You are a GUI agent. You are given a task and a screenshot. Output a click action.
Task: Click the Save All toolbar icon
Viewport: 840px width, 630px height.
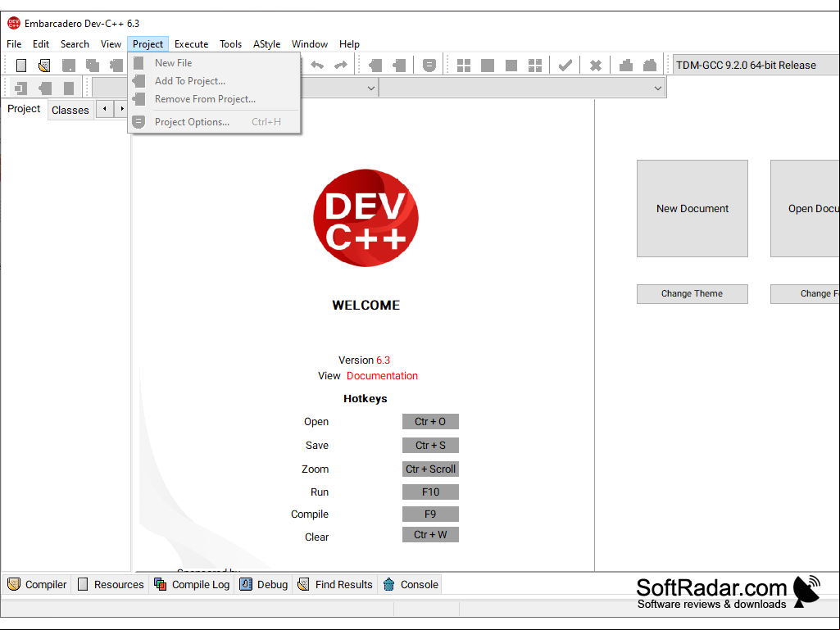(93, 66)
